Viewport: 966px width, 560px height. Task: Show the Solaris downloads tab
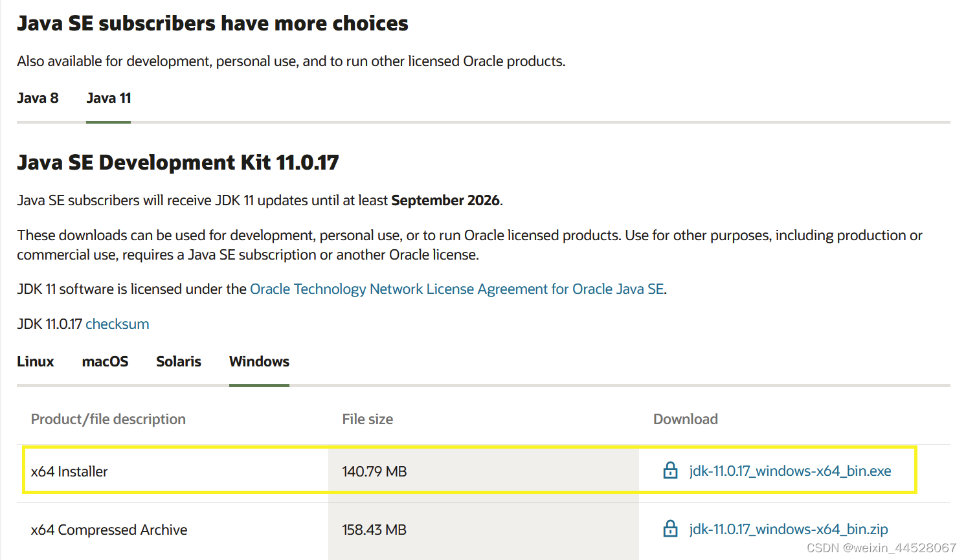(179, 362)
